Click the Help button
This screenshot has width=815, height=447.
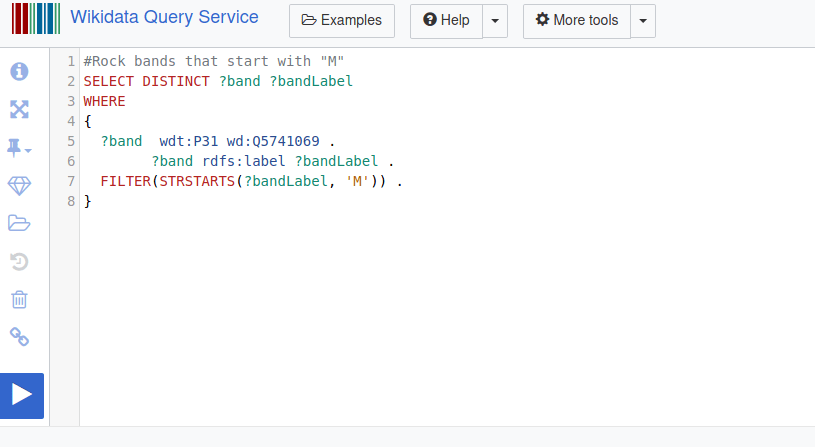pyautogui.click(x=446, y=20)
